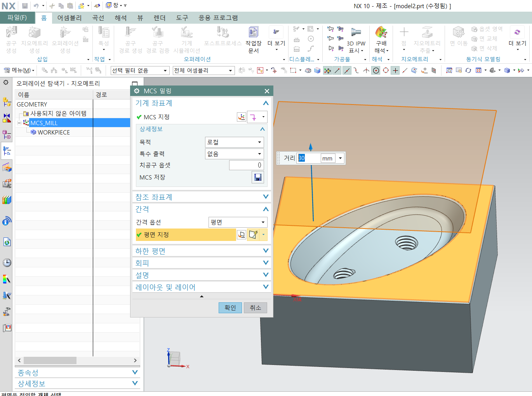Click the Undo arrow icon
532x396 pixels.
pyautogui.click(x=36, y=6)
